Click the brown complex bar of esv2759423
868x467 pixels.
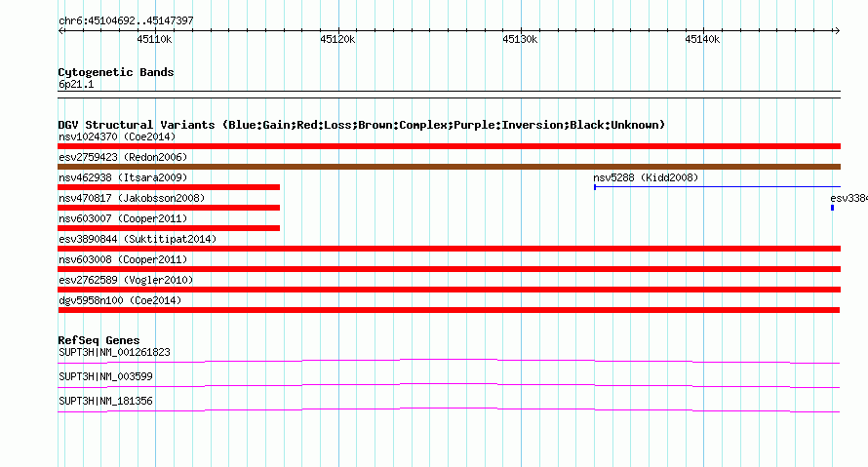(449, 167)
